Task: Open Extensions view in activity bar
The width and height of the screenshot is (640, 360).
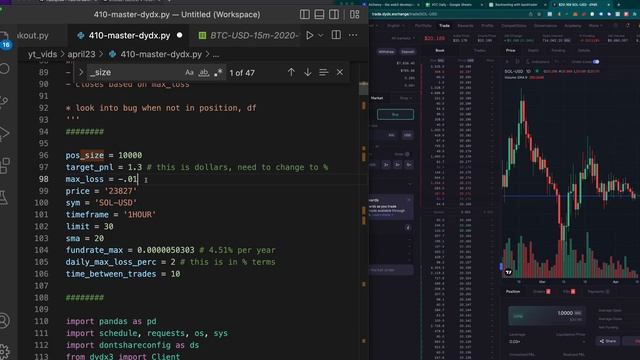Action: point(4,166)
